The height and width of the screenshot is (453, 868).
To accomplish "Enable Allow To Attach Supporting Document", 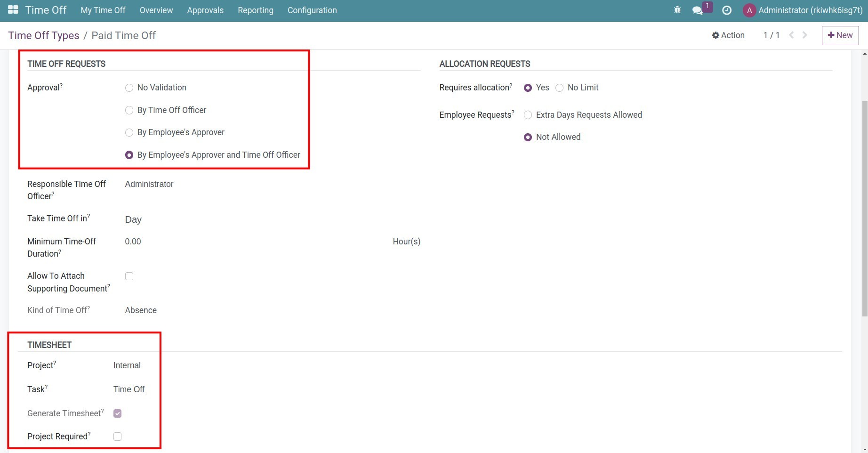I will coord(129,276).
